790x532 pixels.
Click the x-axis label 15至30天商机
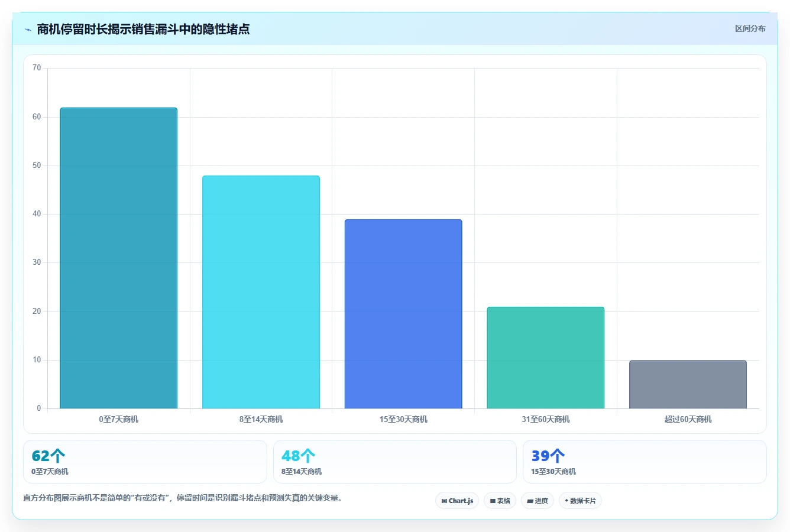[x=403, y=419]
